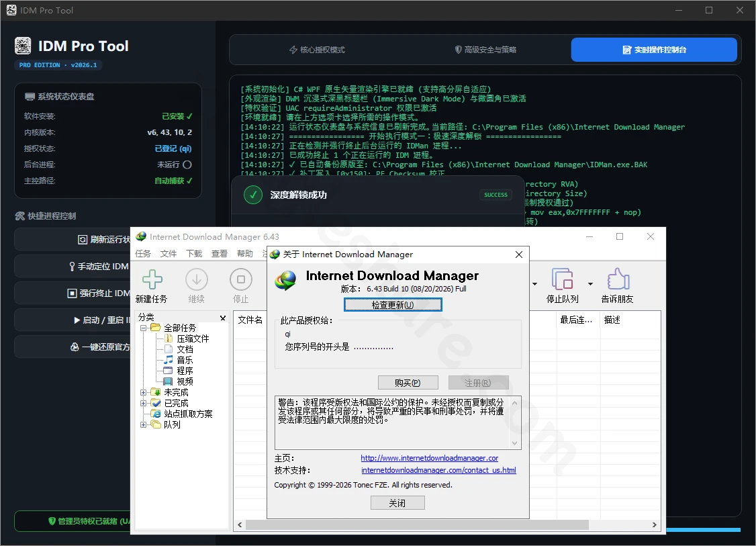
Task: Click Last Try (最后连...) column header
Action: (578, 320)
